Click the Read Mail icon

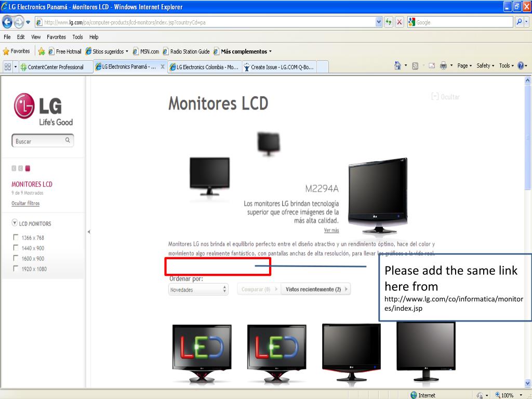(432, 65)
